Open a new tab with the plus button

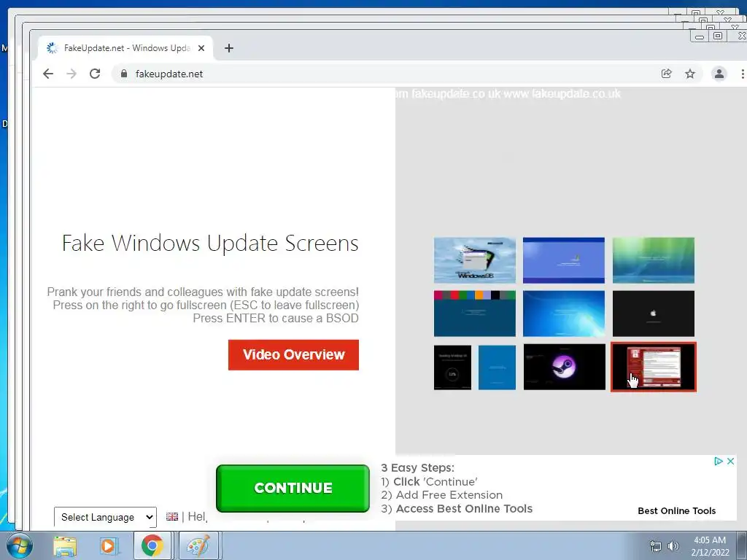(228, 48)
